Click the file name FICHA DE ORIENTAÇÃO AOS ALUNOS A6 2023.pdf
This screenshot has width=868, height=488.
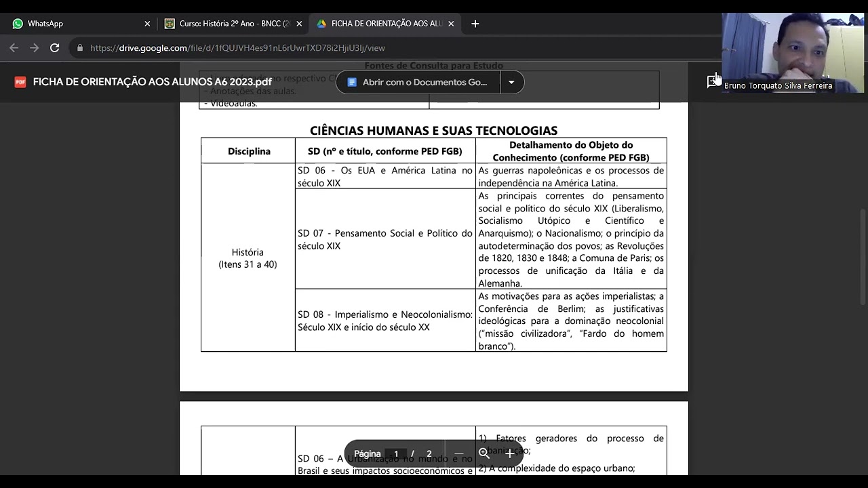pyautogui.click(x=153, y=82)
